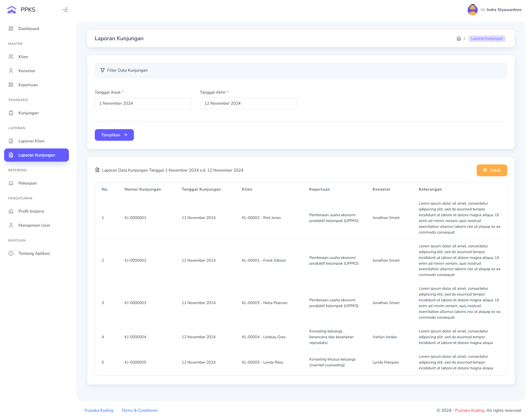529x420 pixels.
Task: Go to Klien master page
Action: coord(36,57)
